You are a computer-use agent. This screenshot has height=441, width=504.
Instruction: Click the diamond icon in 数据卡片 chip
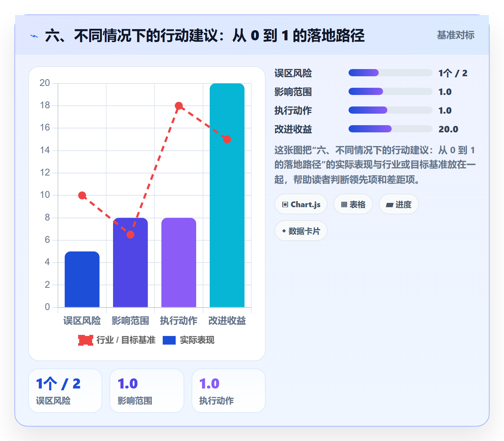tap(284, 231)
